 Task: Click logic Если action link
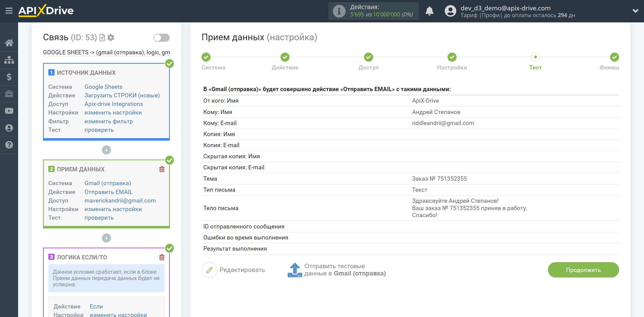96,306
